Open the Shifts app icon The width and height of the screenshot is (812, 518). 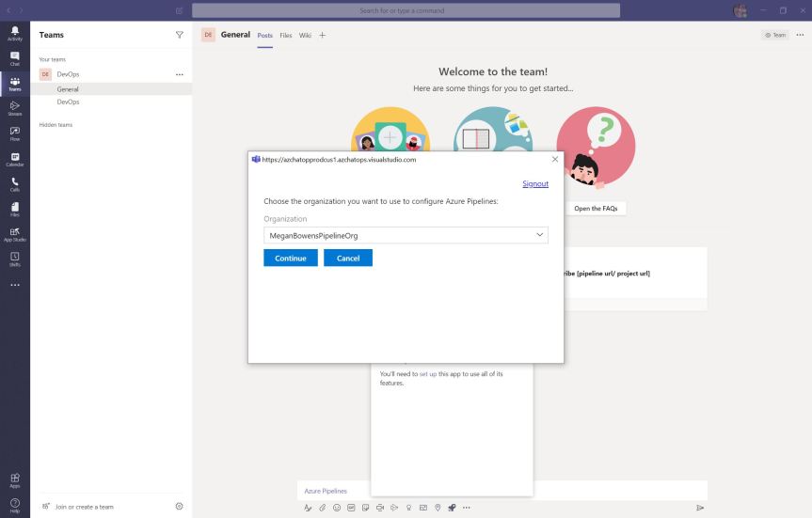pos(14,259)
